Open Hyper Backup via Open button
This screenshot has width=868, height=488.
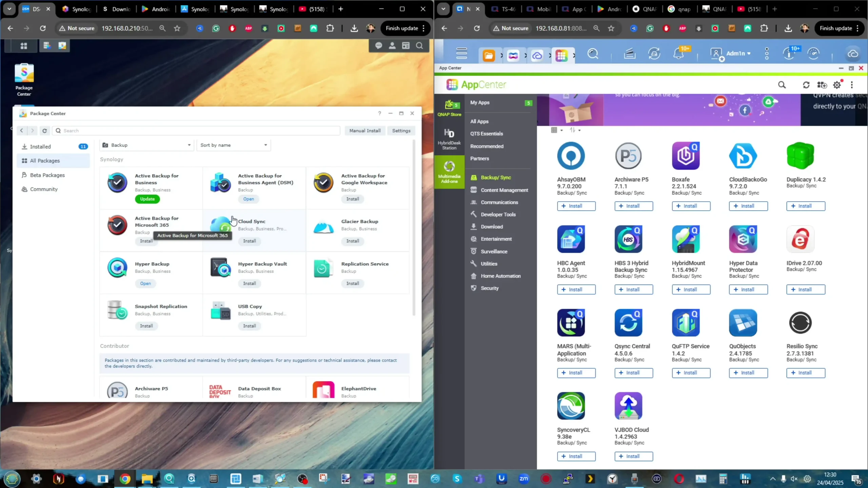(x=145, y=284)
